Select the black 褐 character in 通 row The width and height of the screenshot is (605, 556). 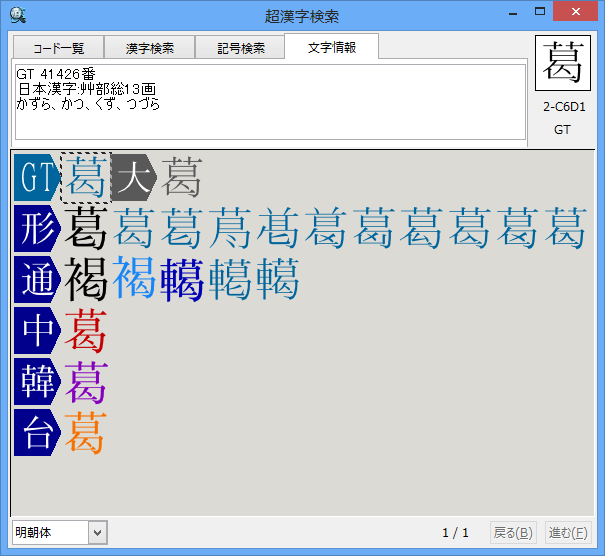[x=85, y=280]
